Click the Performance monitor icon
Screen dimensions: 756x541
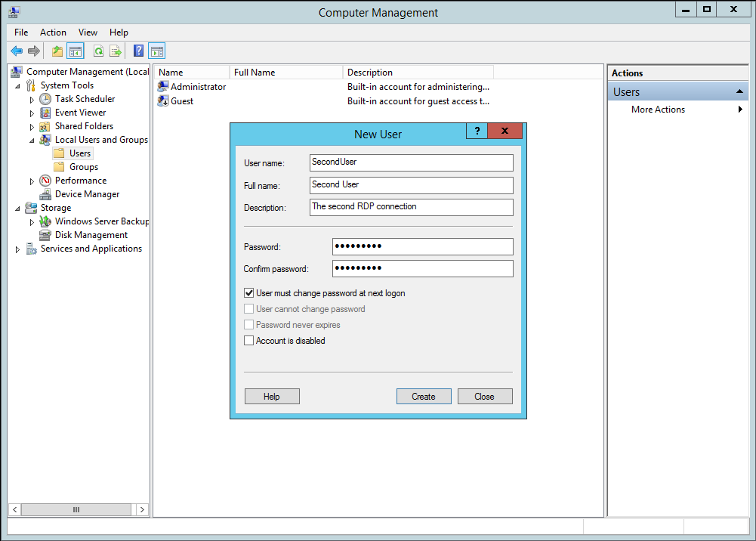[45, 181]
